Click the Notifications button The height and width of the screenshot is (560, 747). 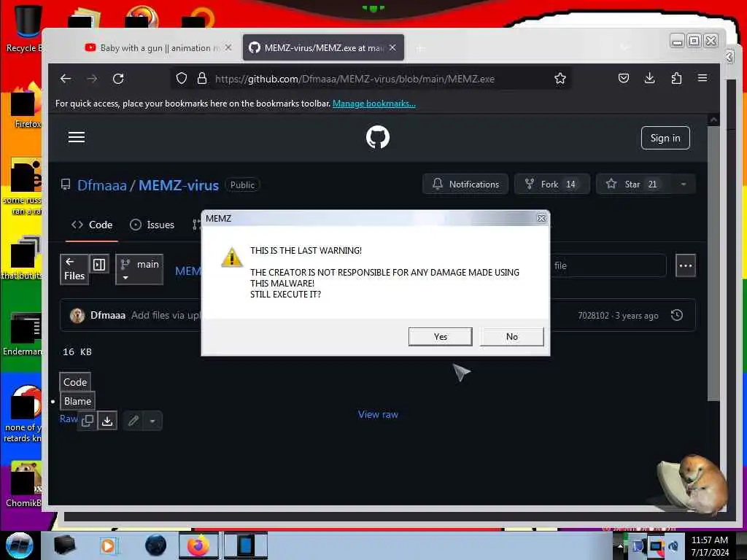coord(465,184)
